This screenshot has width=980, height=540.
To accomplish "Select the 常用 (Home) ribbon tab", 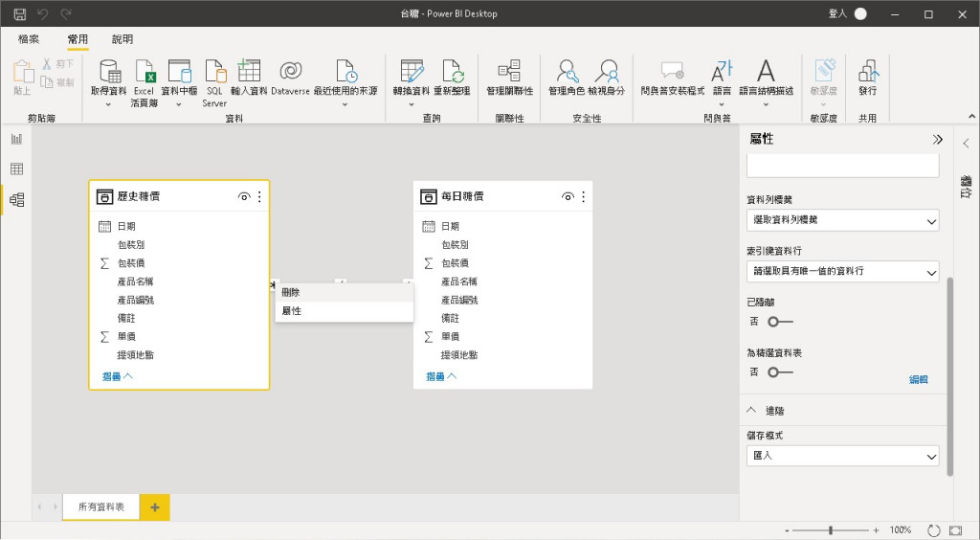I will (78, 38).
